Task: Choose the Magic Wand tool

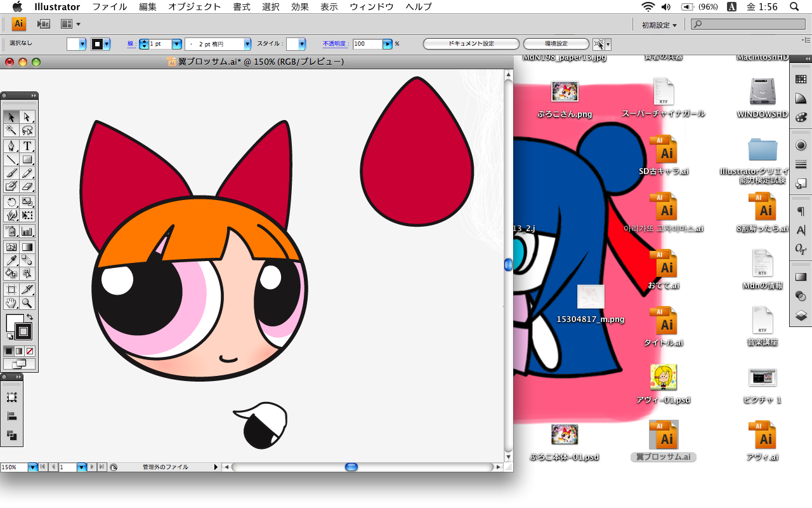Action: click(11, 130)
